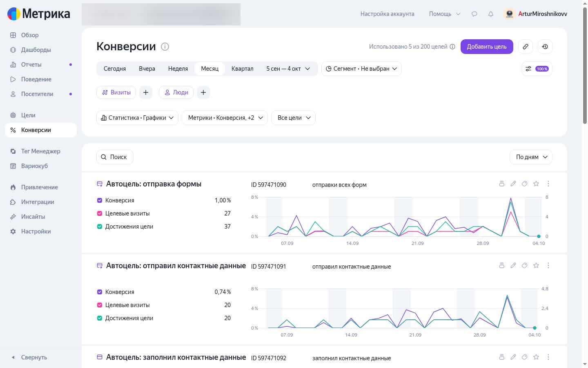Open the Статистика · Графики dropdown
This screenshot has width=588, height=368.
pos(137,118)
